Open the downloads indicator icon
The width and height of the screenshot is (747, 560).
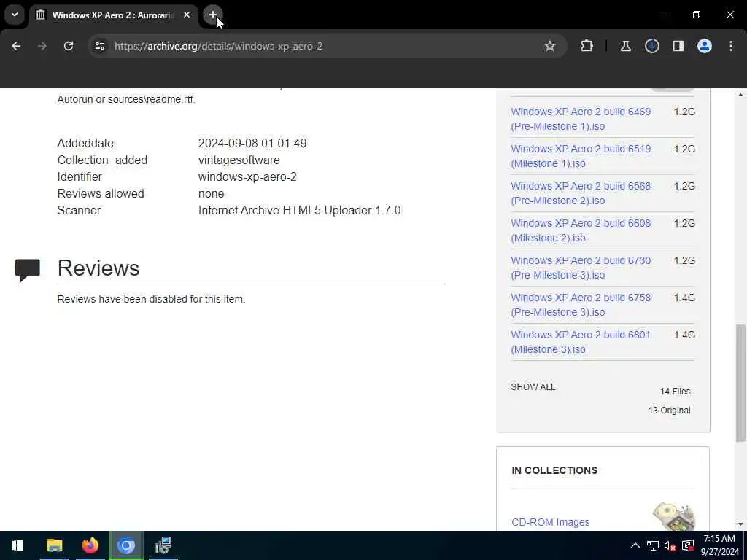coord(651,46)
